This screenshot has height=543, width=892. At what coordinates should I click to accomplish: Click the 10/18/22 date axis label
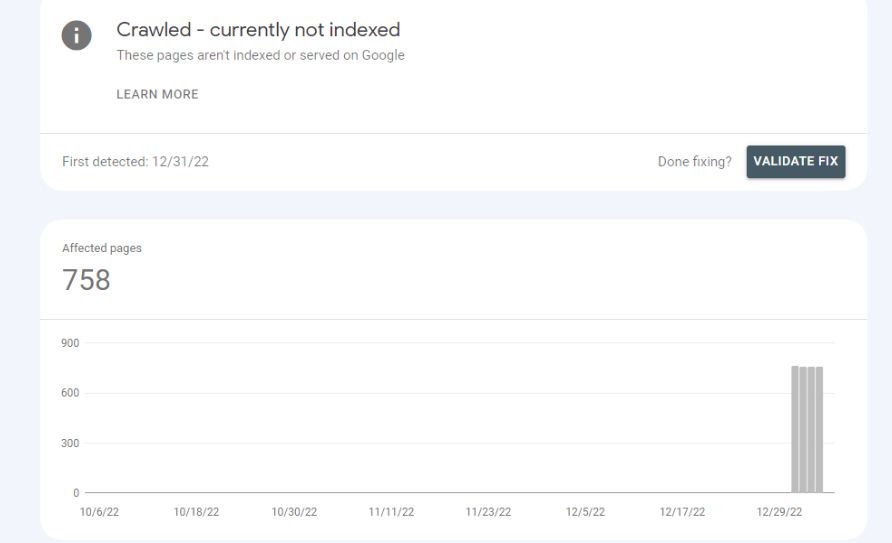pos(196,512)
